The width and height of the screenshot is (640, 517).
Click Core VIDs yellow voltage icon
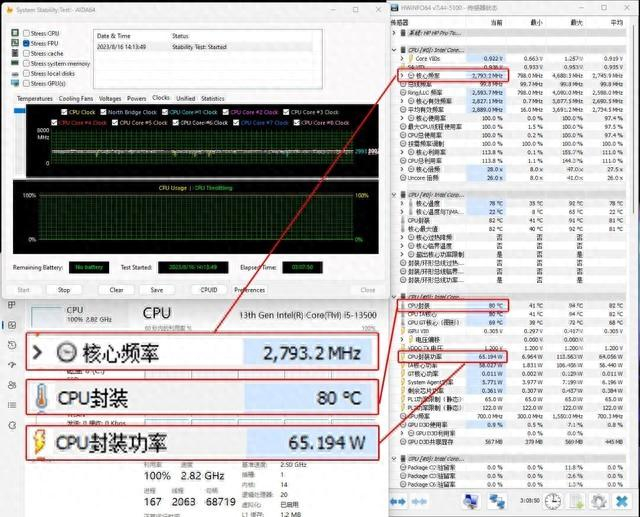[x=411, y=59]
